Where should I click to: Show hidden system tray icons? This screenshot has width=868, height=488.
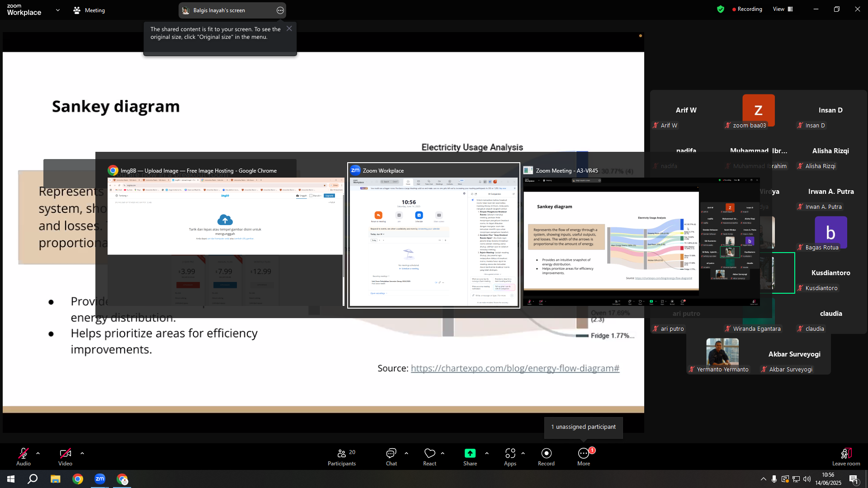(x=764, y=479)
